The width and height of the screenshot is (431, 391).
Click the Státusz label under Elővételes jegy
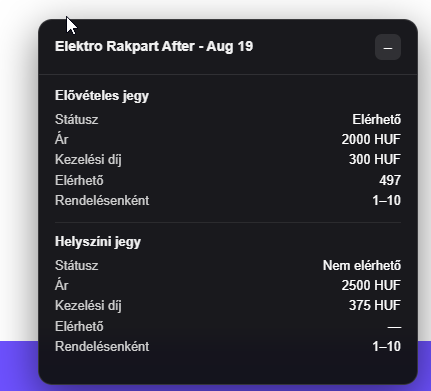[x=77, y=119]
